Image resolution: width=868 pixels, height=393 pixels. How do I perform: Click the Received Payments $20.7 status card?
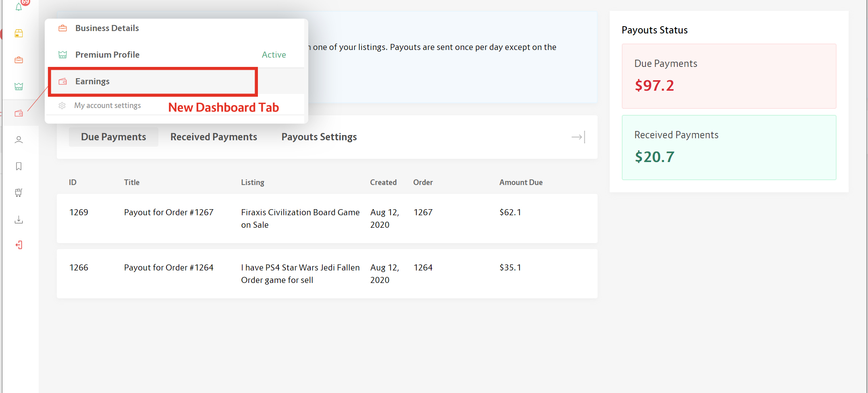coord(729,148)
